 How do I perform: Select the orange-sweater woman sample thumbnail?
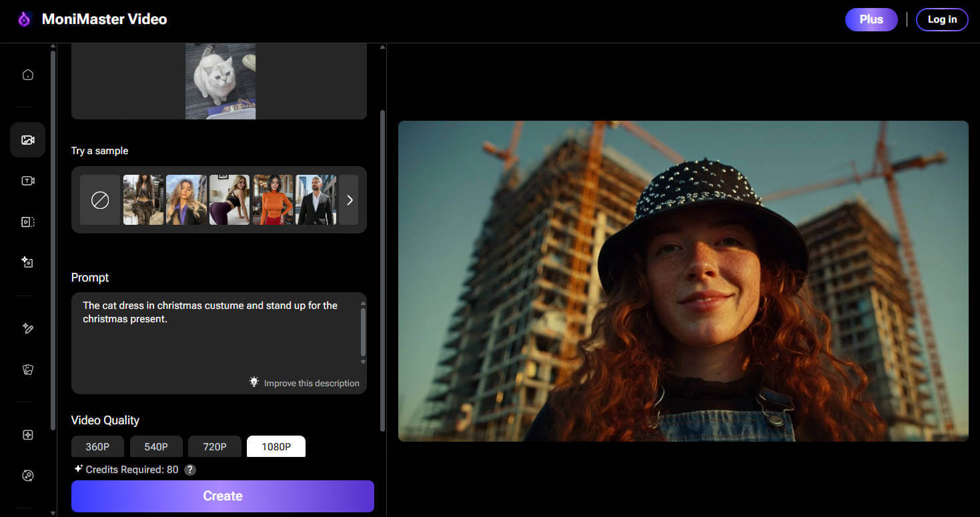tap(272, 199)
